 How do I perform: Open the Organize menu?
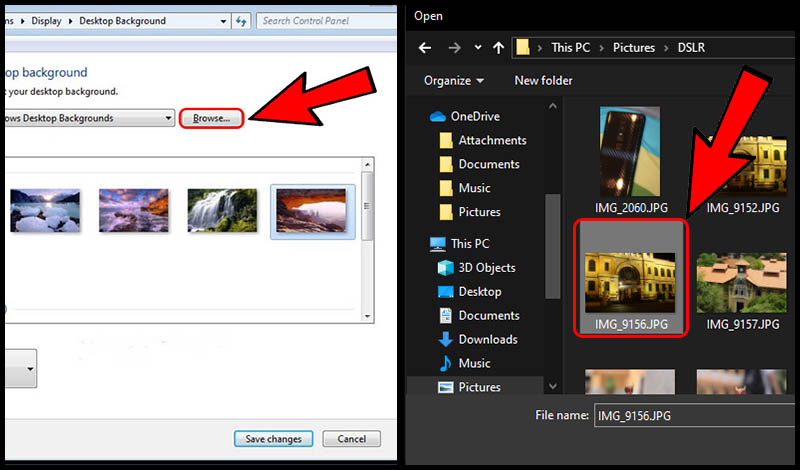[454, 81]
